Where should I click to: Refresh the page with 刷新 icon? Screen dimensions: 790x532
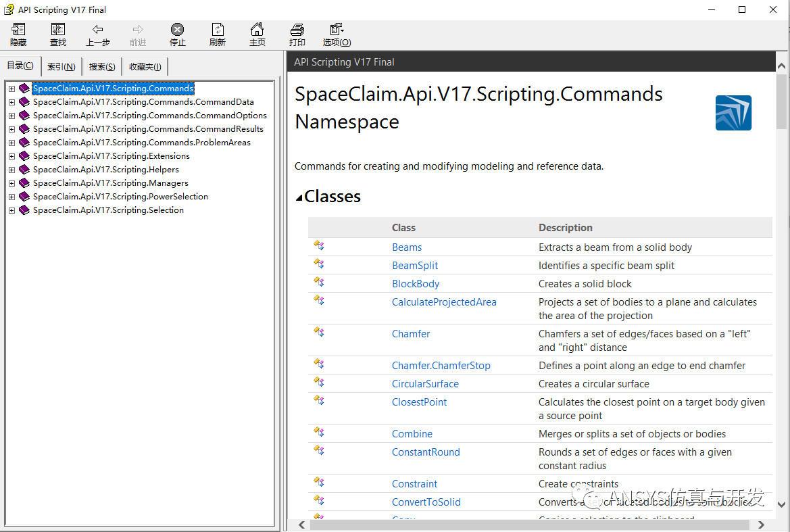click(218, 29)
